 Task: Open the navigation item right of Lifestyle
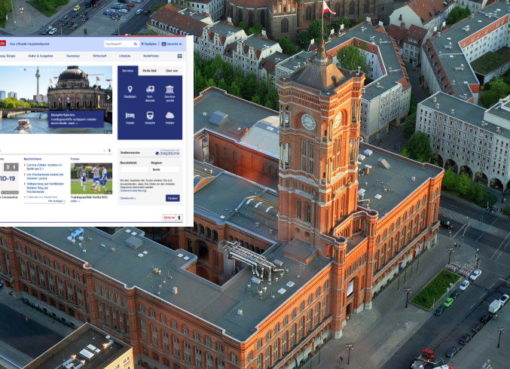click(151, 56)
